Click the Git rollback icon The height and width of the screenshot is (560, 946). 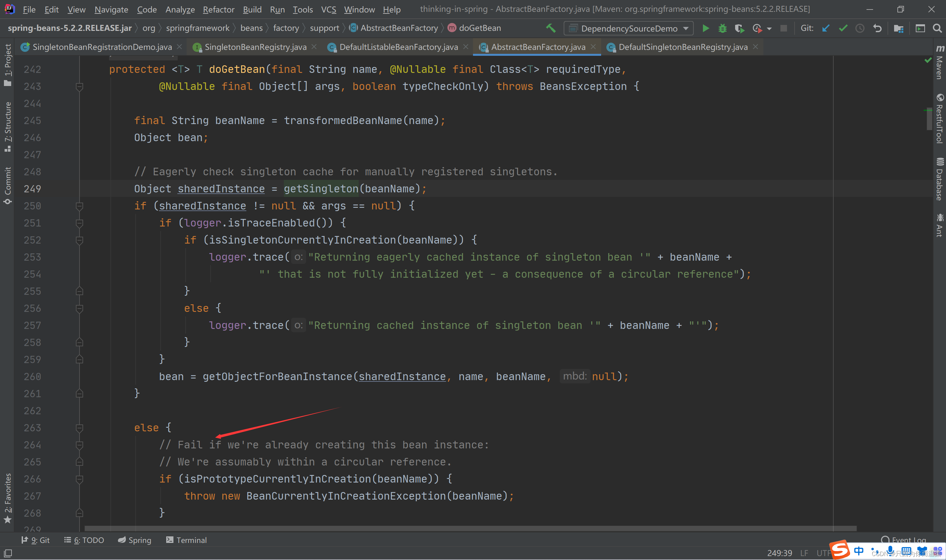coord(877,28)
